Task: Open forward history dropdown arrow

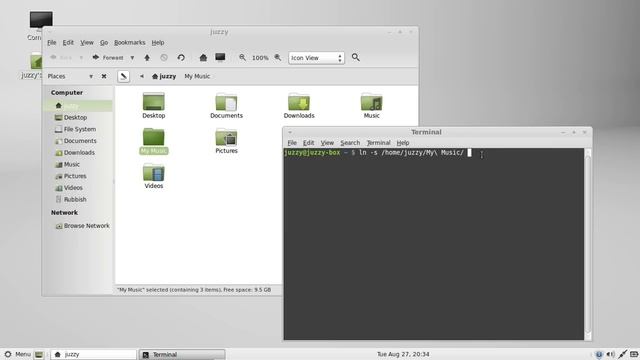Action: [x=132, y=58]
